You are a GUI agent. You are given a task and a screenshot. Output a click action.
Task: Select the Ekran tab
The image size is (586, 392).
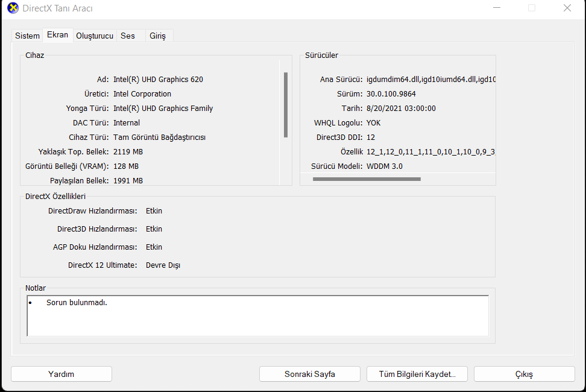pos(57,35)
